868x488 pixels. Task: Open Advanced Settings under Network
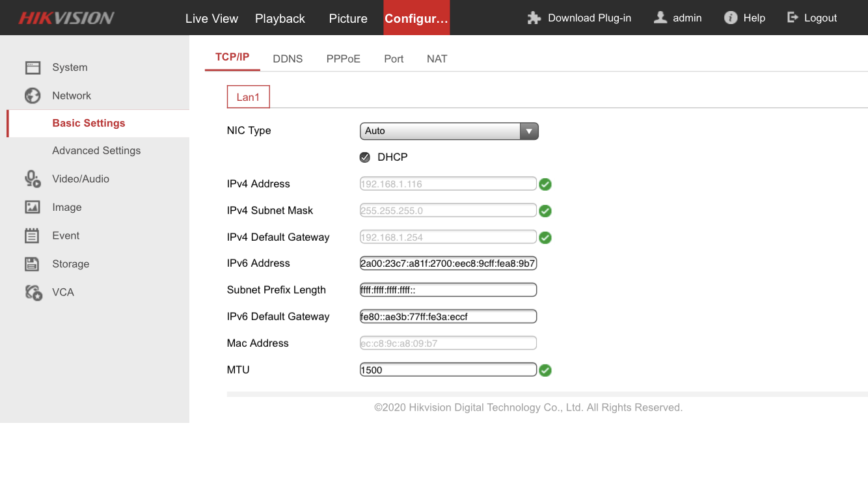pyautogui.click(x=96, y=150)
